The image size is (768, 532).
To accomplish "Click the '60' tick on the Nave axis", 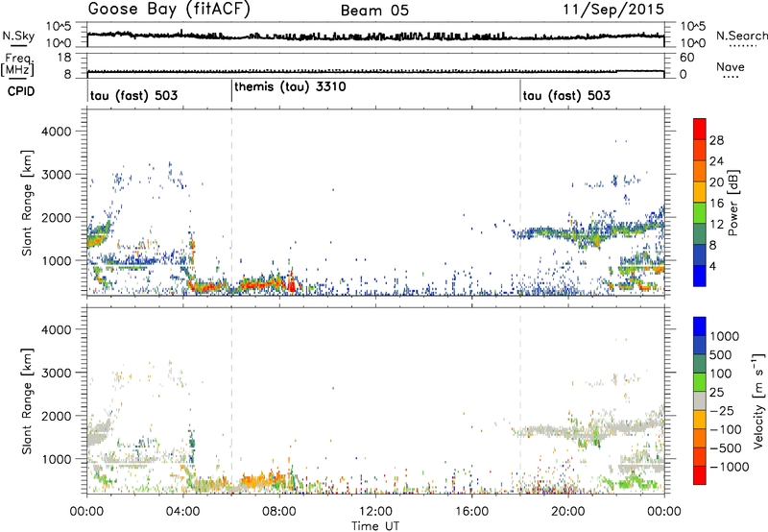I will click(x=686, y=58).
